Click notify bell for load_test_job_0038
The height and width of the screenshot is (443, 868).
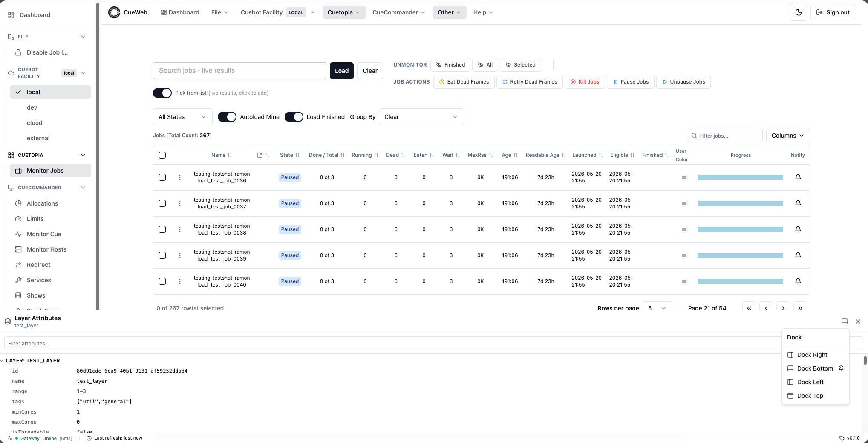pyautogui.click(x=798, y=229)
